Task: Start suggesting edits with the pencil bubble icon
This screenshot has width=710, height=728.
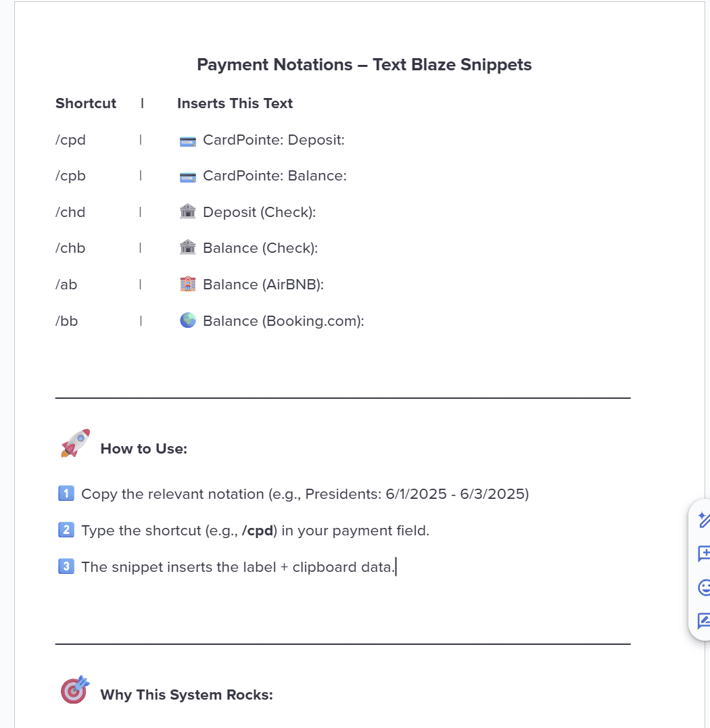Action: point(703,621)
